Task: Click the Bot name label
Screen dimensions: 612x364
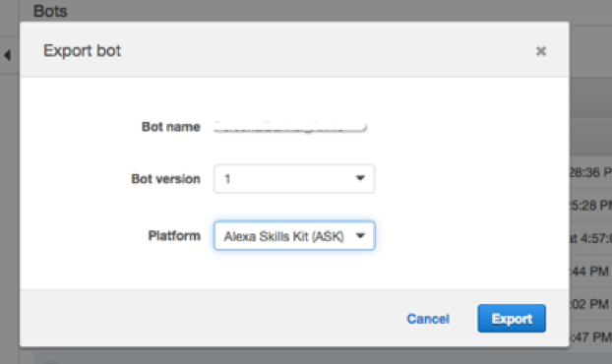Action: point(170,127)
